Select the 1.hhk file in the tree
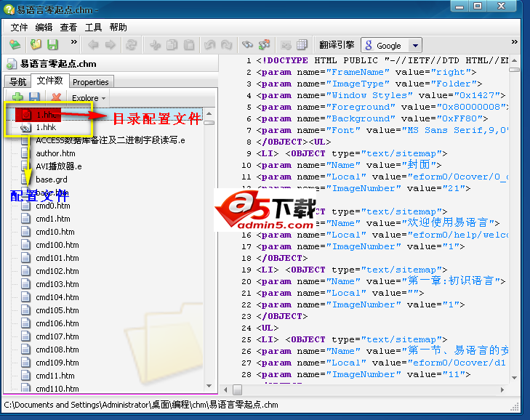This screenshot has height=420, width=530. click(46, 127)
